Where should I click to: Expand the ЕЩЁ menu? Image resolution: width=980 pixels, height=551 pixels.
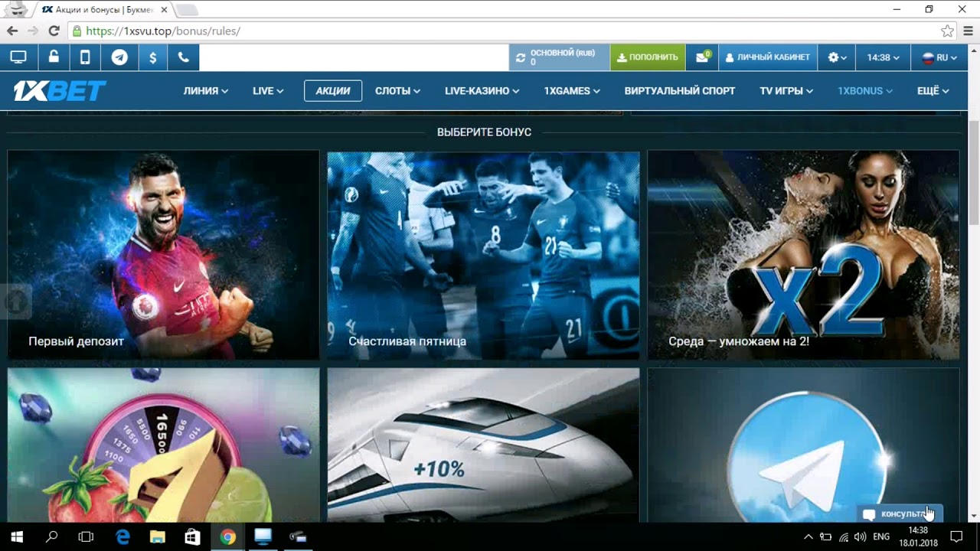(933, 91)
